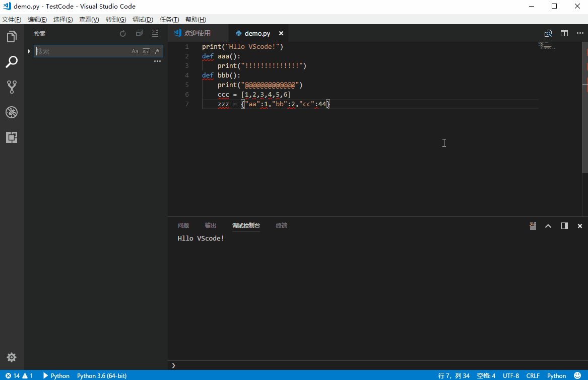This screenshot has width=588, height=380.
Task: Click the Explorer icon in activity bar
Action: click(x=12, y=36)
